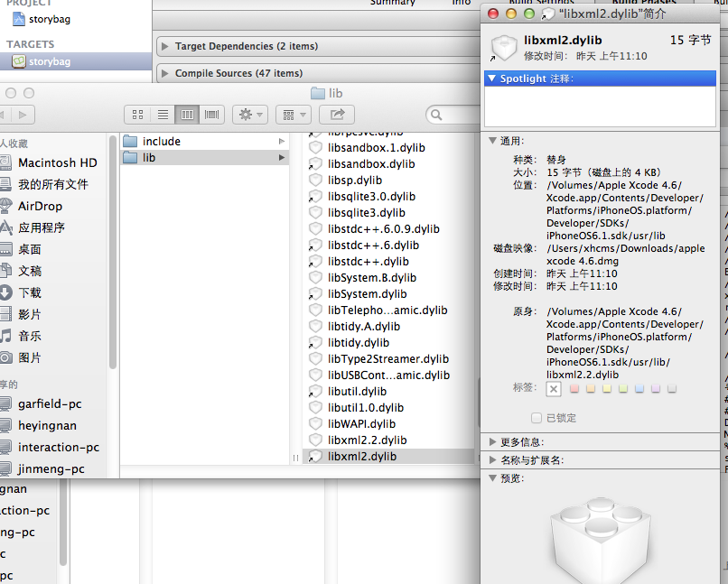Switch Finder to column view
The image size is (728, 584).
pos(187,115)
